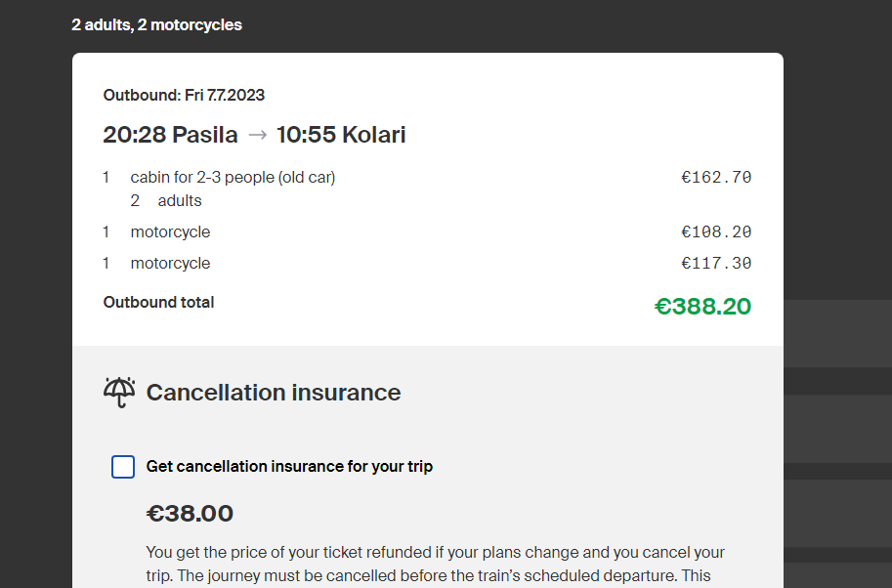Click the '10:55 Kolari' arrival text
Viewport: 892px width, 588px height.
tap(341, 135)
